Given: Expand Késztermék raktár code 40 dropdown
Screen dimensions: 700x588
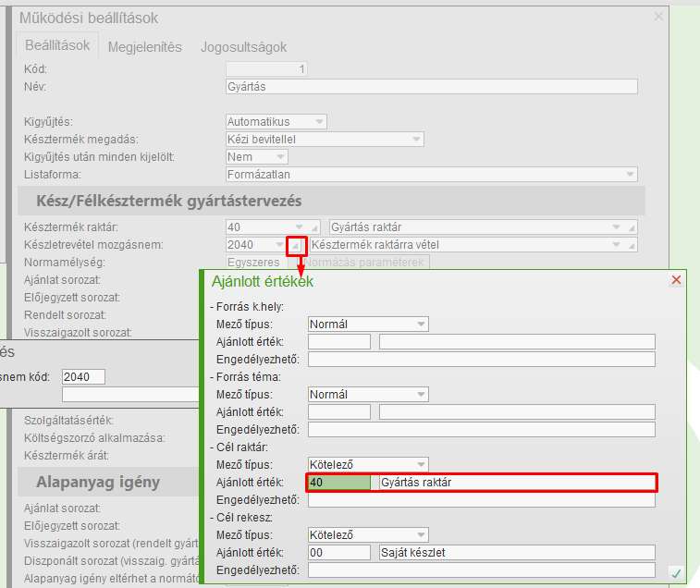Looking at the screenshot, I should (299, 227).
